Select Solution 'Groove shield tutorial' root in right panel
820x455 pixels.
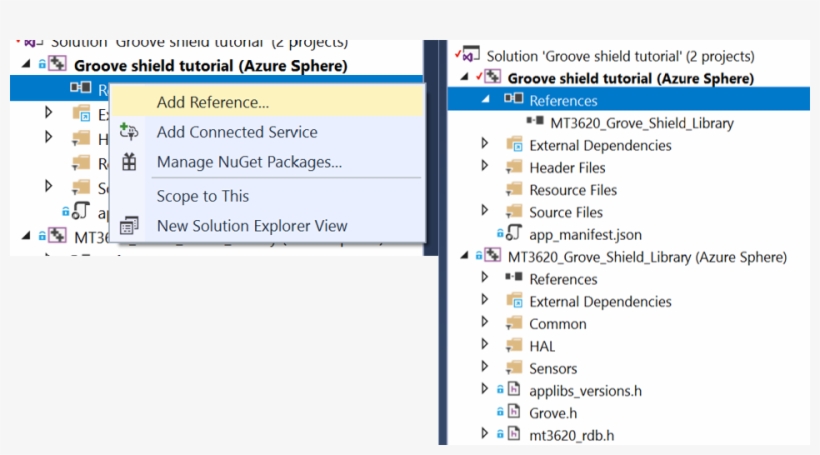tap(620, 56)
